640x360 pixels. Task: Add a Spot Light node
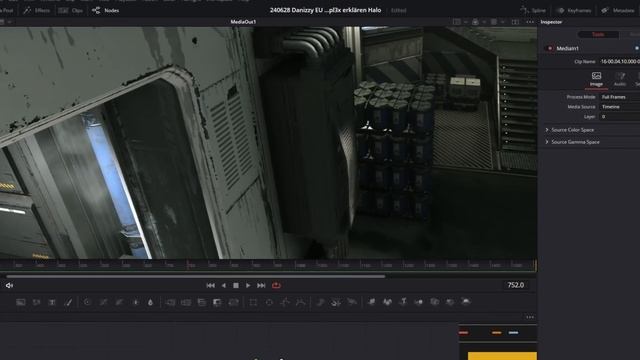click(450, 302)
